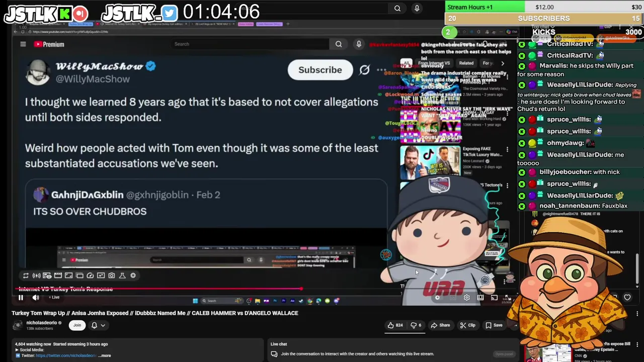Image resolution: width=644 pixels, height=362 pixels.
Task: Open the Twitter nicholasdeorio link
Action: 66,355
